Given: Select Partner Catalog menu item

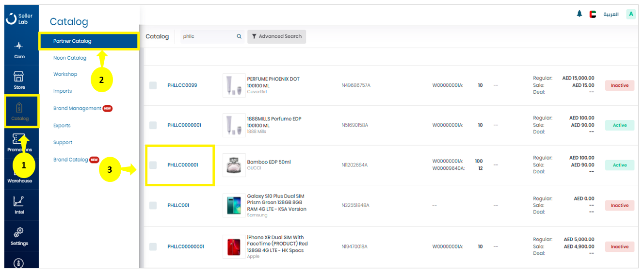Looking at the screenshot, I should [89, 41].
